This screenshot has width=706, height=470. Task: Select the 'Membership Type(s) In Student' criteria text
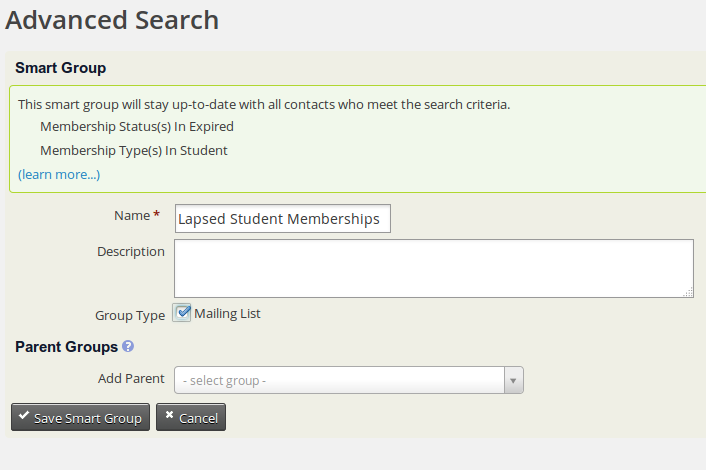click(134, 150)
